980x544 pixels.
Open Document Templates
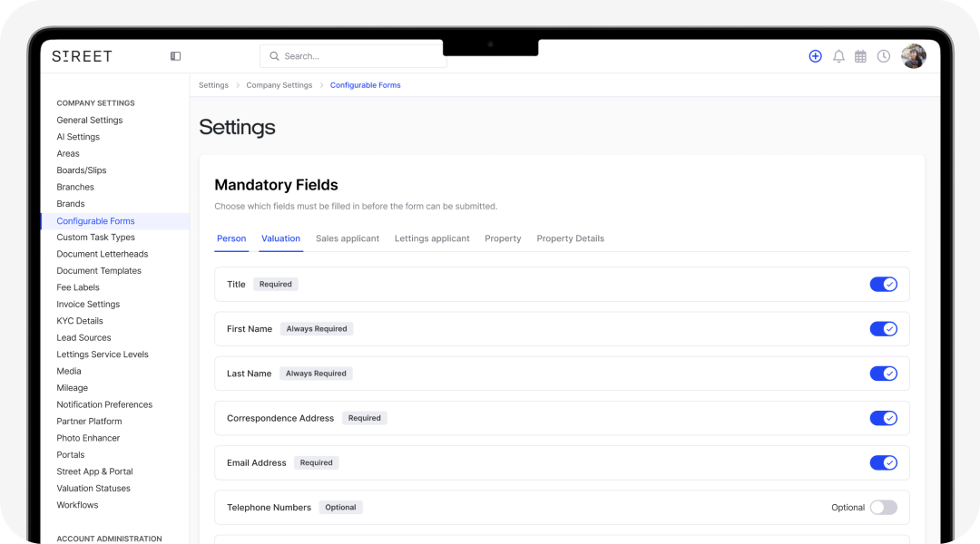pos(99,270)
